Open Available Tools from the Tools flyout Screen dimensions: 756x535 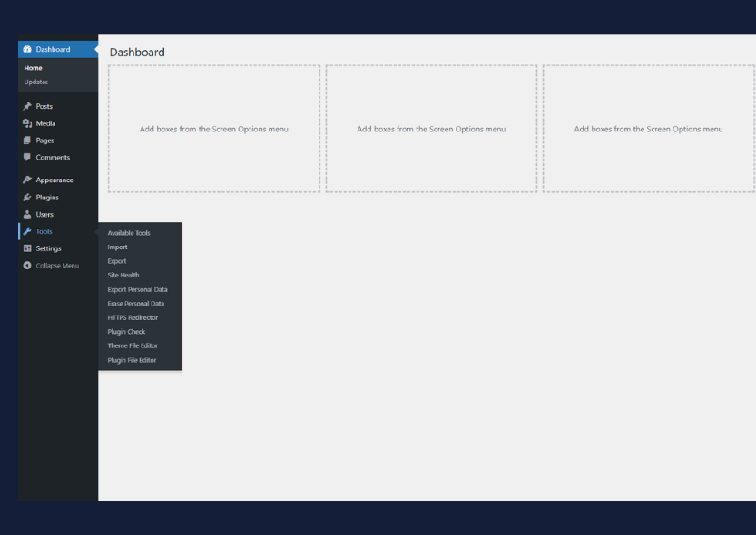click(x=129, y=233)
